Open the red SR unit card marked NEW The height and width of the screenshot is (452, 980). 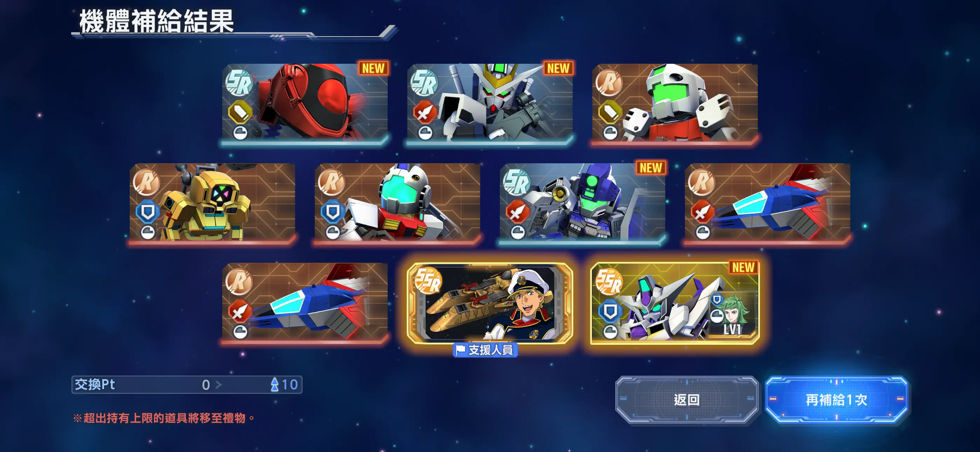click(305, 104)
